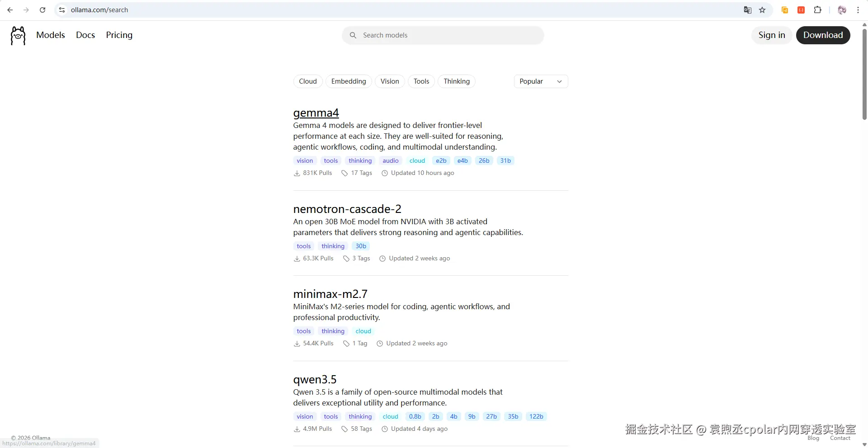Bookmark this page with star icon

click(x=762, y=10)
